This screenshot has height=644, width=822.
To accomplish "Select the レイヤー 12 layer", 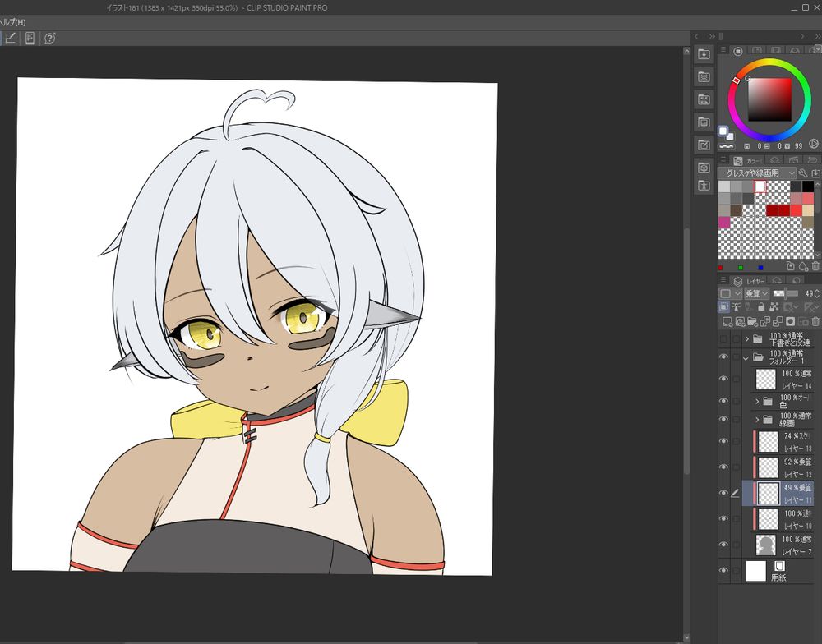I will 778,467.
